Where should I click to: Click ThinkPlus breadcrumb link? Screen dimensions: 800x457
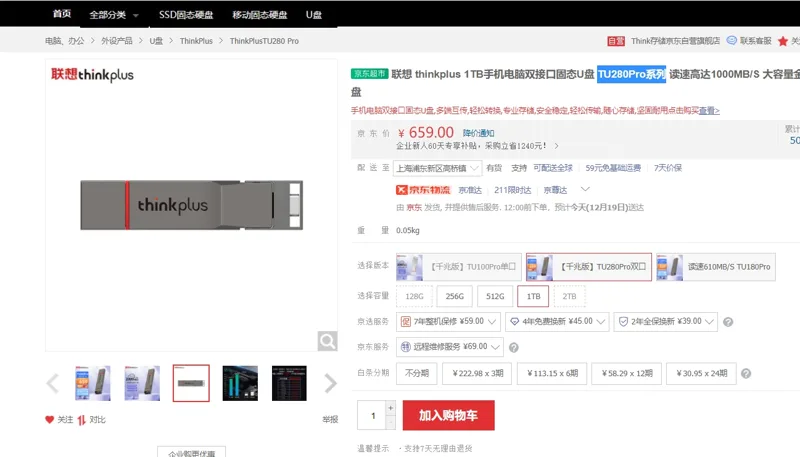196,41
